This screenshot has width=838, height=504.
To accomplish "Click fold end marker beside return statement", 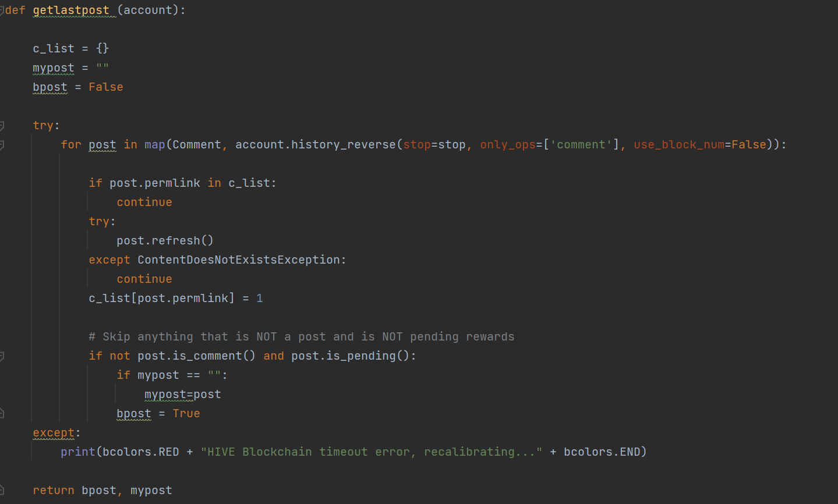I will point(2,491).
